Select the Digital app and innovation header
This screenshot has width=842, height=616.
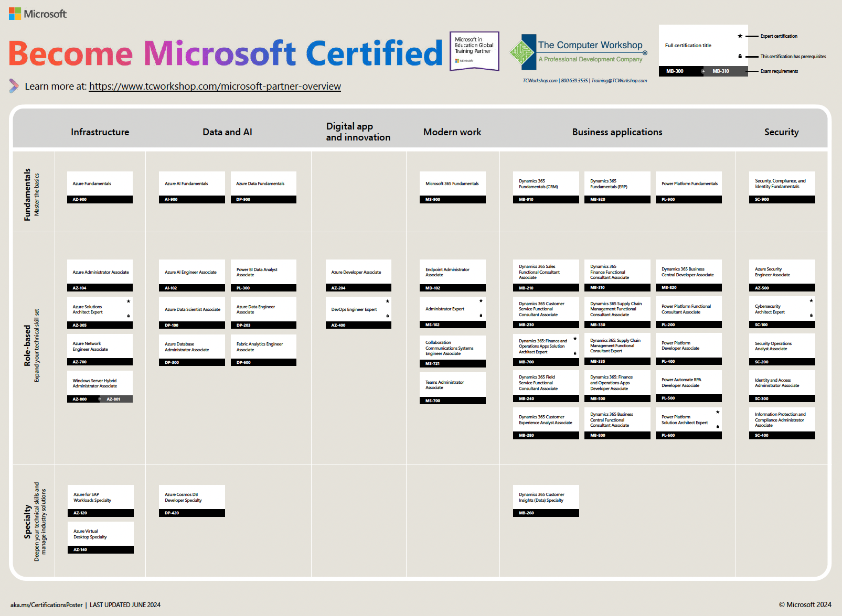(358, 132)
